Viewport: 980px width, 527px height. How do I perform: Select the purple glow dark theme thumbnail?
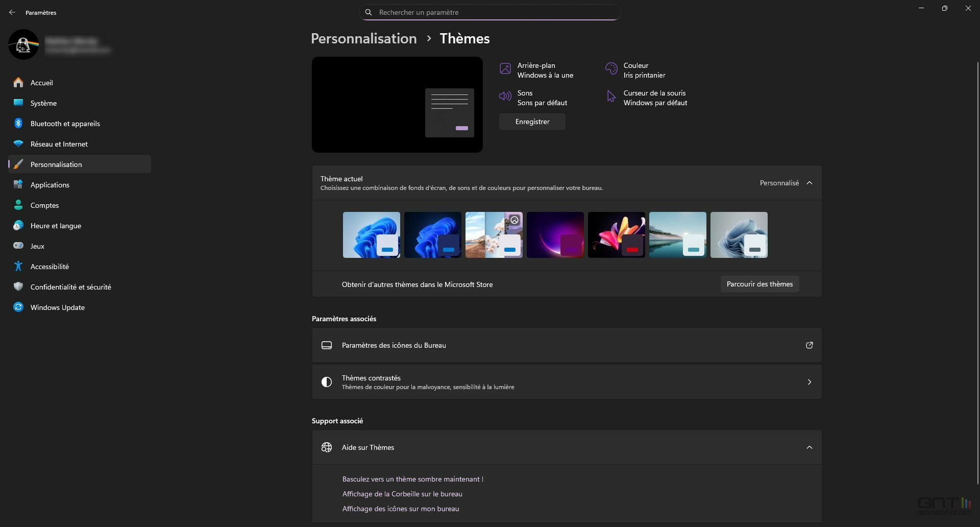coord(555,235)
